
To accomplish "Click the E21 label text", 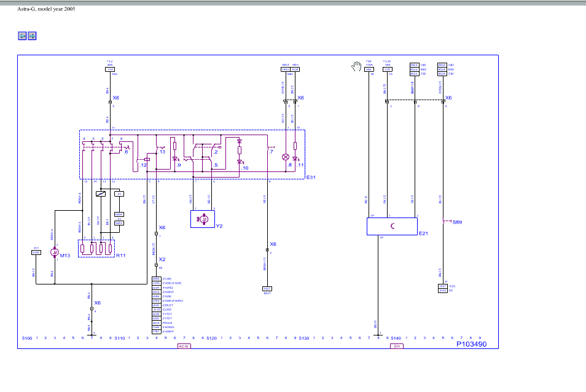I will pyautogui.click(x=423, y=233).
